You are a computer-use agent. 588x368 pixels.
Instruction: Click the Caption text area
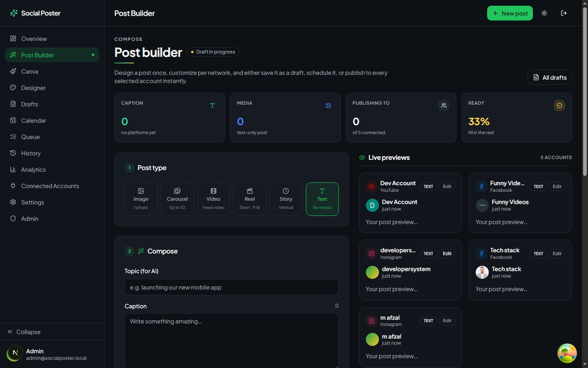(232, 341)
